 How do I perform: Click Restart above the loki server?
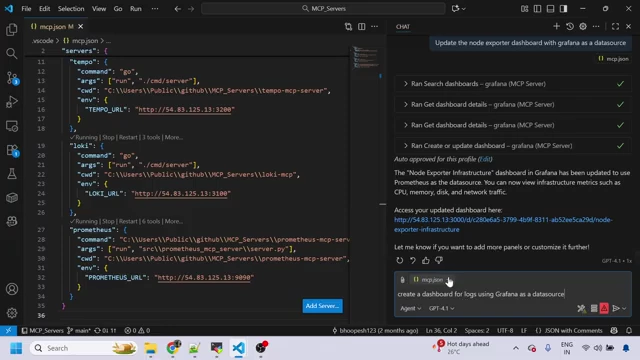click(x=128, y=138)
